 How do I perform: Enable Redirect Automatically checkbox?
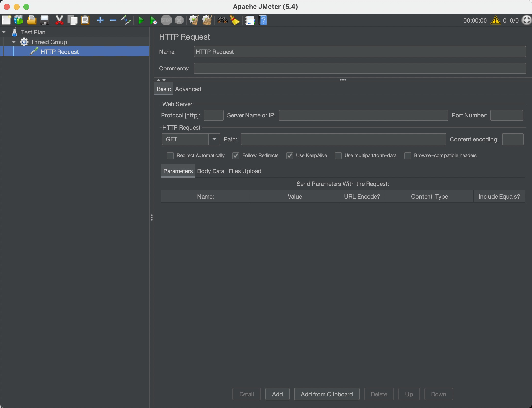click(170, 156)
